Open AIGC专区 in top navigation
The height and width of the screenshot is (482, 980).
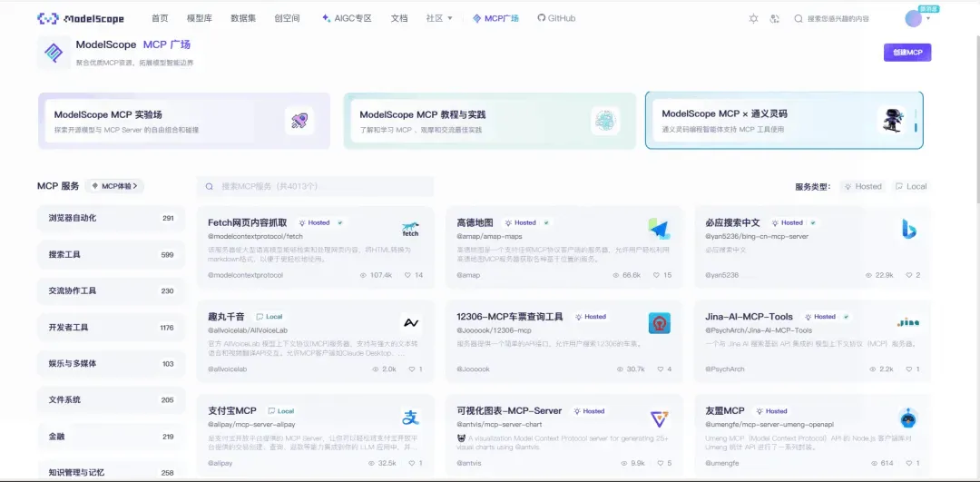pos(347,19)
